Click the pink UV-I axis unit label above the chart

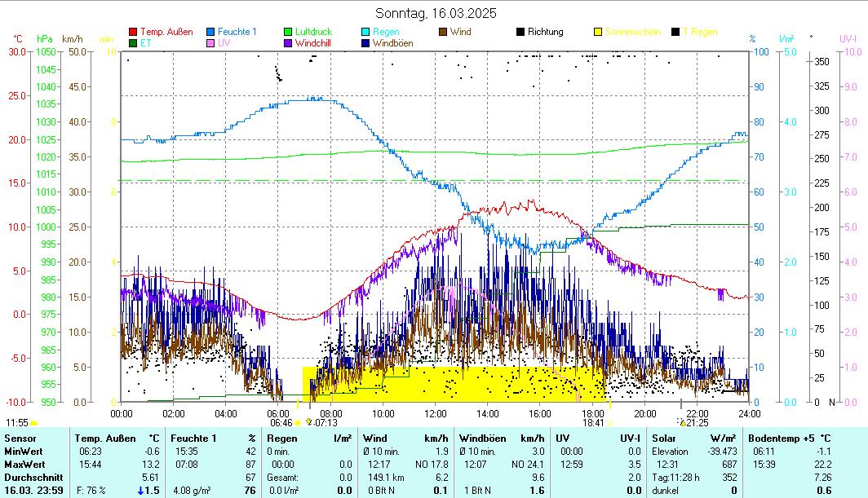(x=848, y=39)
